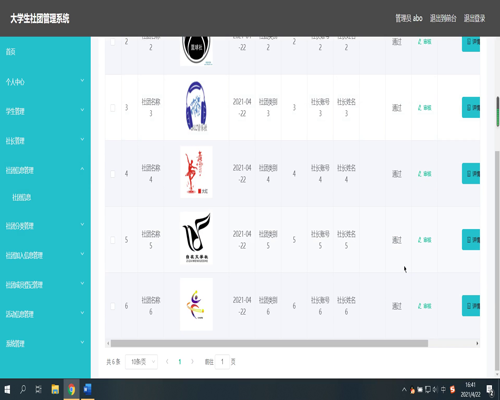500x400 pixels.
Task: Click the chevron next to 系统管理
Action: [x=82, y=342]
